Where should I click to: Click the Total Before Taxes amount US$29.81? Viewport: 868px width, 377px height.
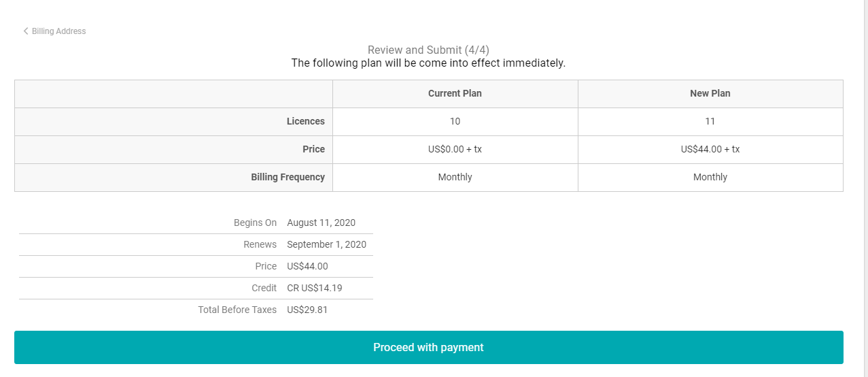click(x=307, y=310)
